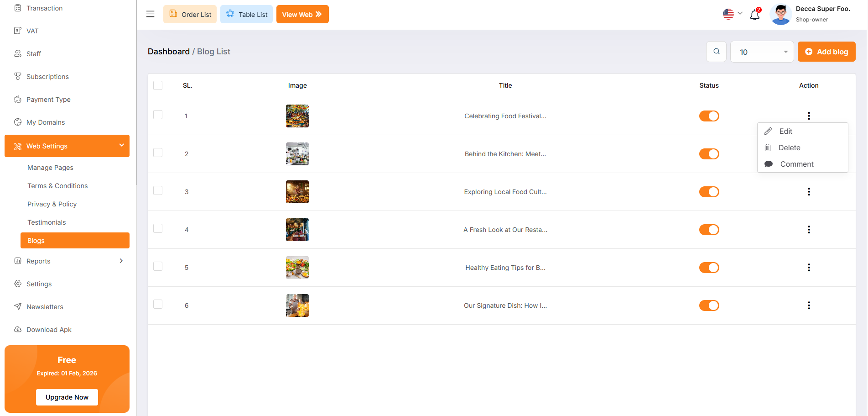Click the Download Apk cloud icon
Image resolution: width=868 pixels, height=416 pixels.
18,329
